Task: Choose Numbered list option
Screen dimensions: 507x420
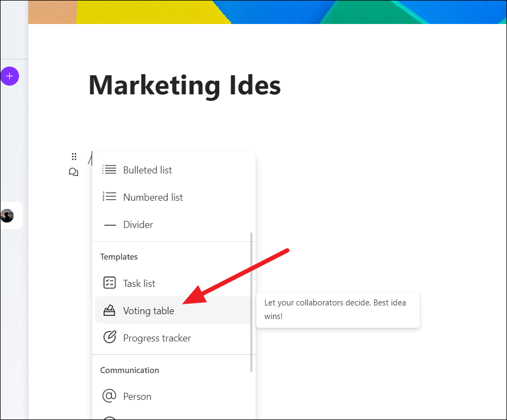Action: click(x=173, y=197)
